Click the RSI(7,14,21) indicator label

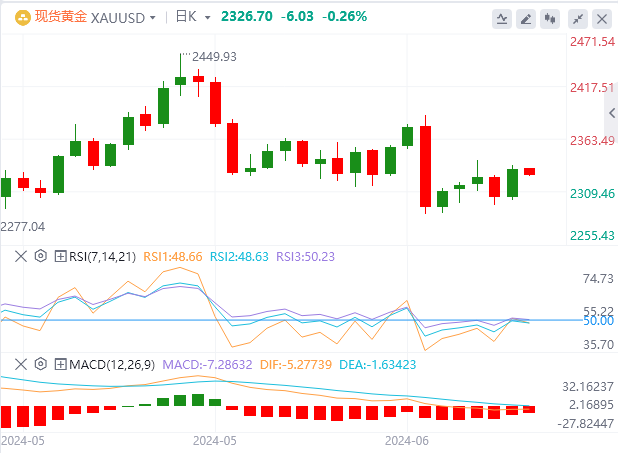102,256
